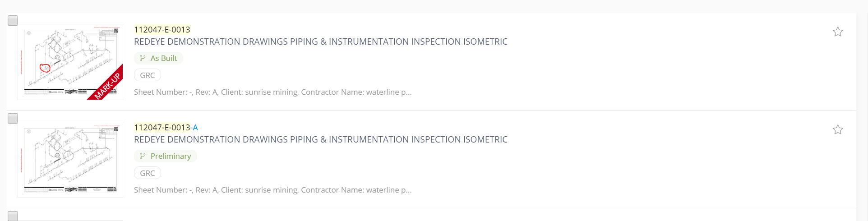
Task: Select checkbox for drawing 112047-E-0013-A
Action: tap(13, 118)
